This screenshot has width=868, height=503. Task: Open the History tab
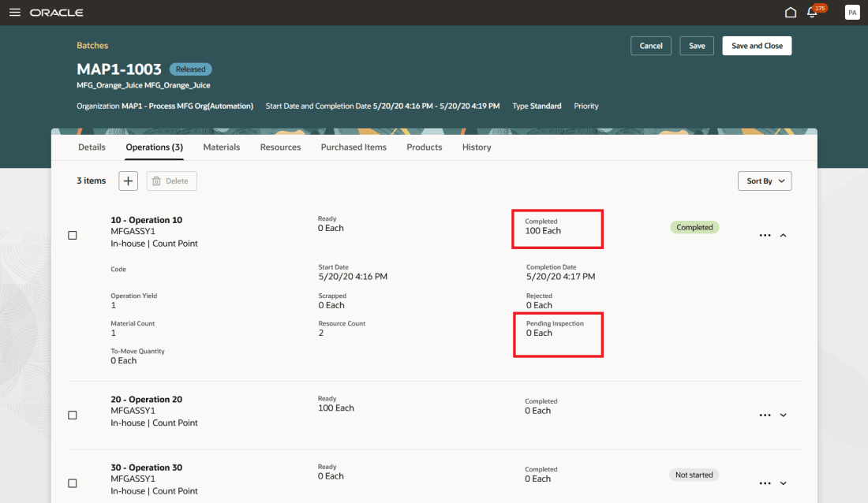tap(477, 147)
